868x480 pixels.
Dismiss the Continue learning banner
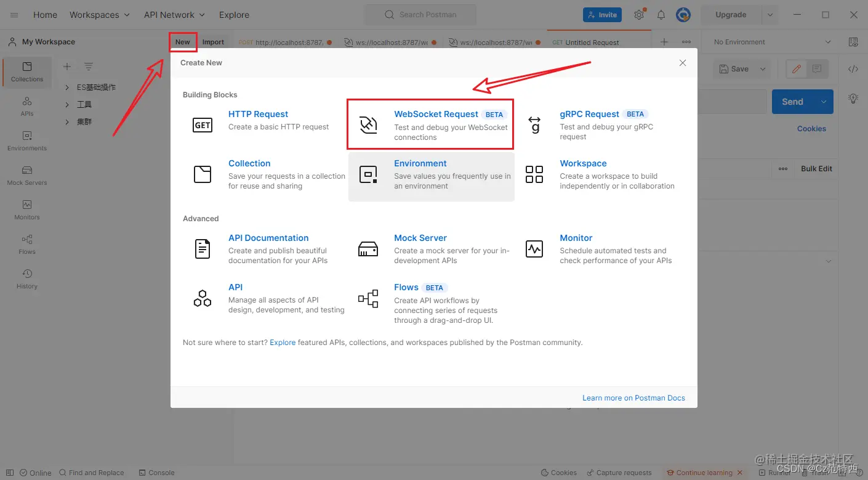tap(741, 472)
